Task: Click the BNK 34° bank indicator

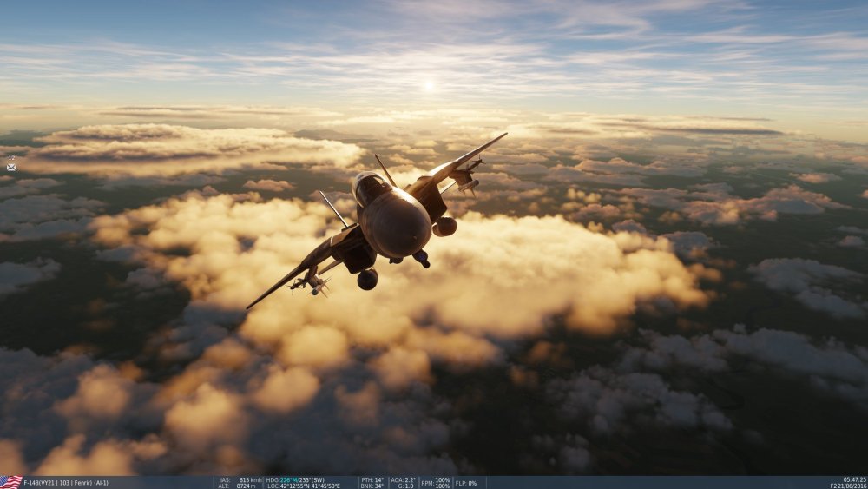Action: tap(372, 486)
